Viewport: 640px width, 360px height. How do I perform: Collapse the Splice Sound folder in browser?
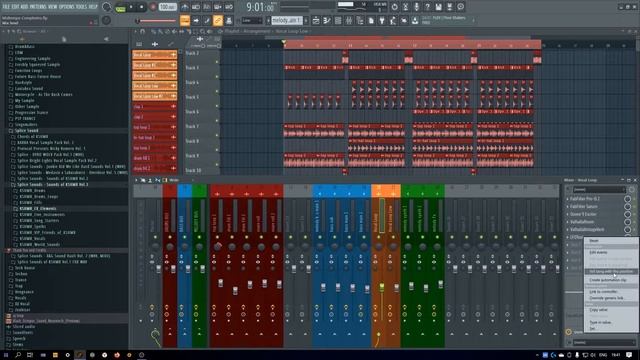(27, 131)
